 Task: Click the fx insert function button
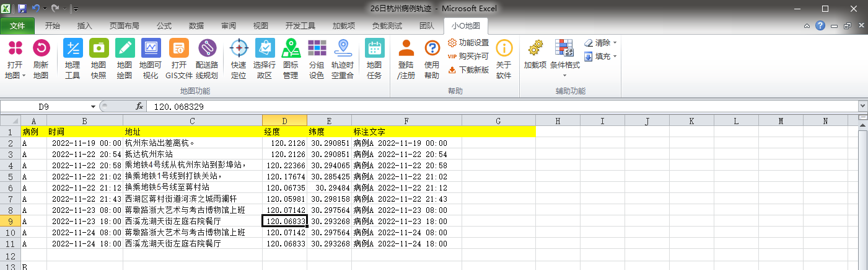[x=139, y=107]
